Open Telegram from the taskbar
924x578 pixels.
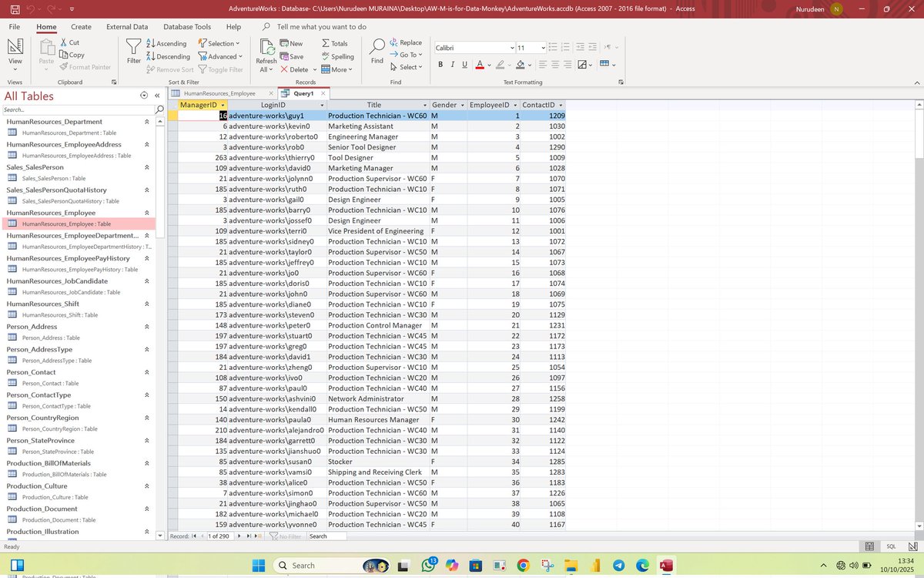click(x=619, y=566)
